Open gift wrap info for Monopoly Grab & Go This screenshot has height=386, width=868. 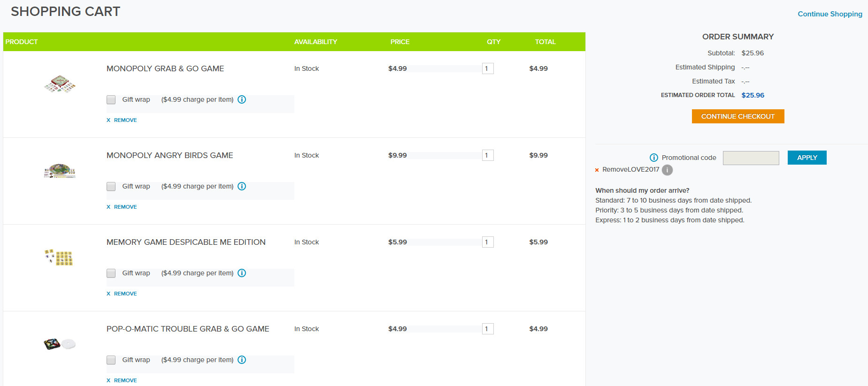point(242,99)
